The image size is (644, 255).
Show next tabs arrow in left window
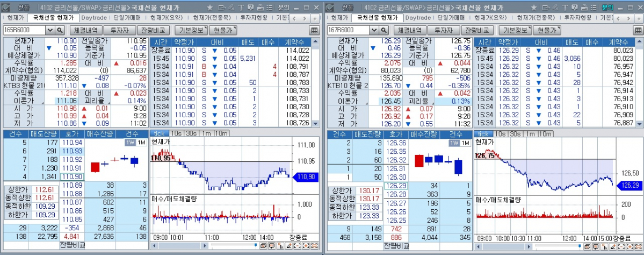305,18
